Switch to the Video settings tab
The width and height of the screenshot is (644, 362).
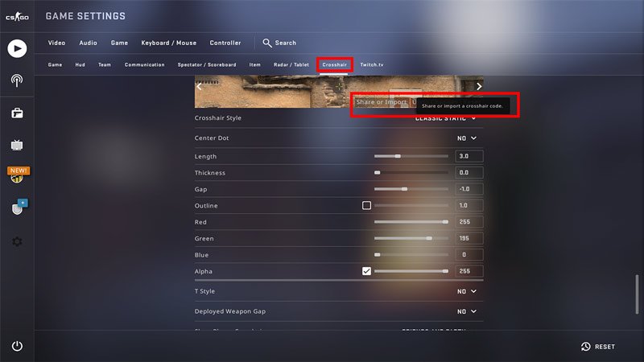pos(56,43)
